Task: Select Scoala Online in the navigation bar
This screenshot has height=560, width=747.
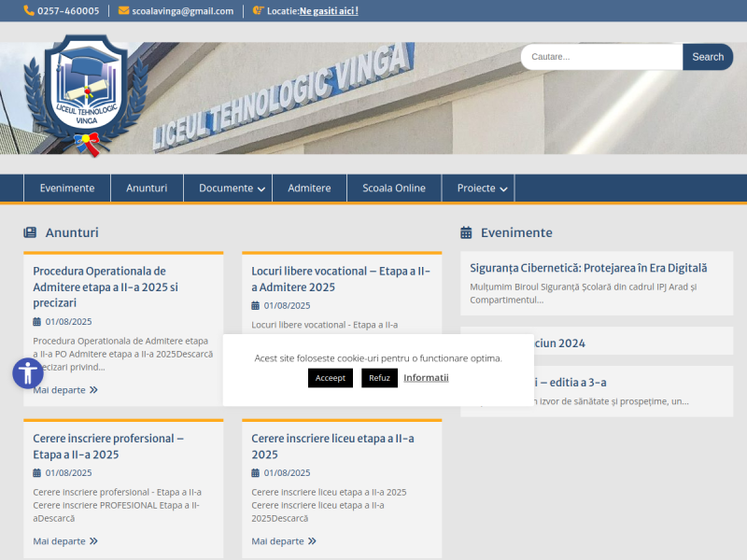Action: point(394,188)
